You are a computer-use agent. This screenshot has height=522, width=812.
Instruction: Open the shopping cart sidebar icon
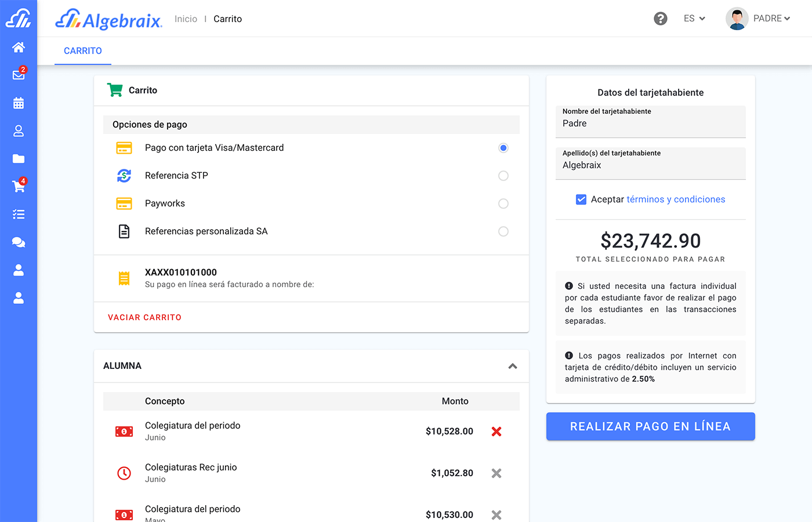point(19,186)
